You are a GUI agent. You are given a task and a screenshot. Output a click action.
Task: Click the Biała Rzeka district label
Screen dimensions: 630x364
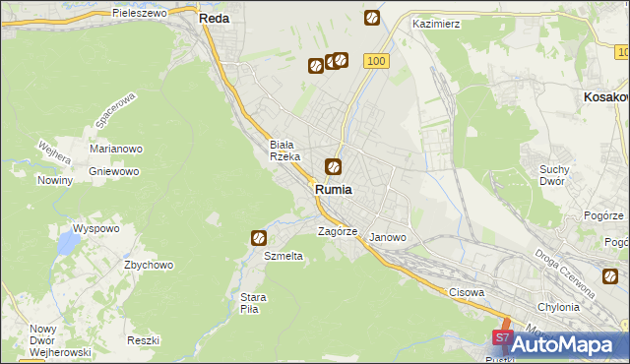point(284,151)
